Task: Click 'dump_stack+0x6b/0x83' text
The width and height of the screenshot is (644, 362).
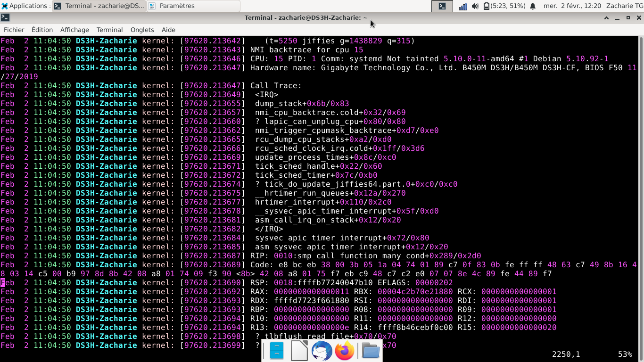Action: 302,104
